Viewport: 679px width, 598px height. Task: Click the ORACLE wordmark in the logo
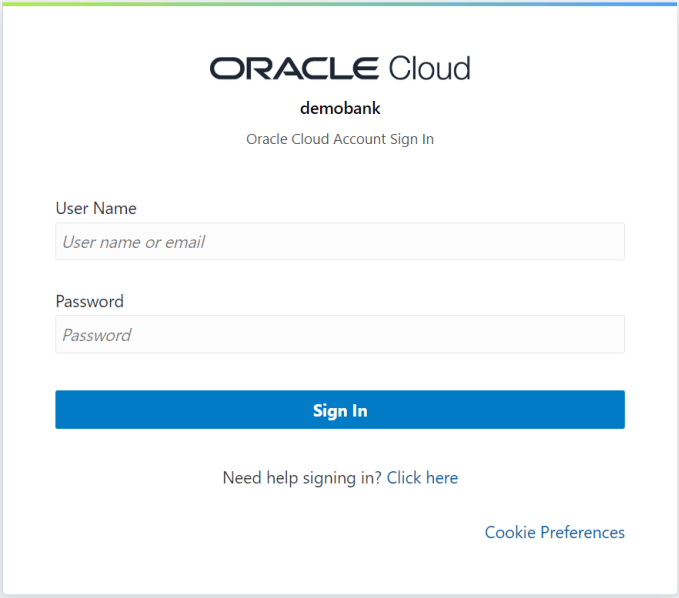coord(294,68)
